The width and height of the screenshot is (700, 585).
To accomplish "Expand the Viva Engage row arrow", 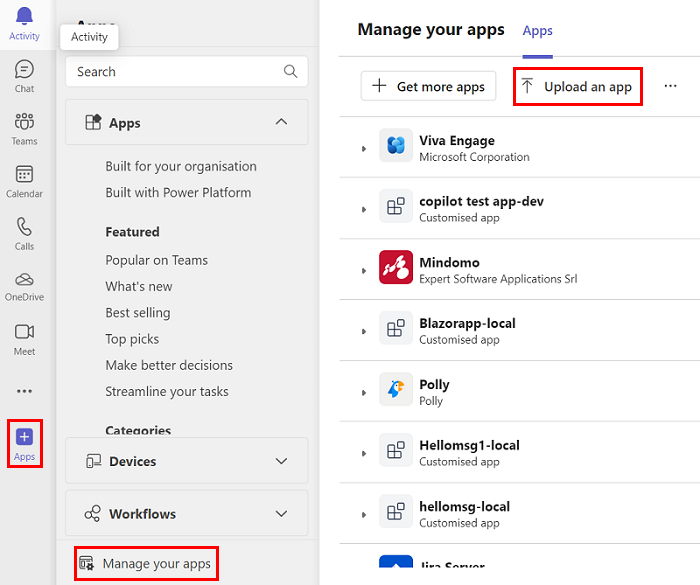I will click(364, 149).
